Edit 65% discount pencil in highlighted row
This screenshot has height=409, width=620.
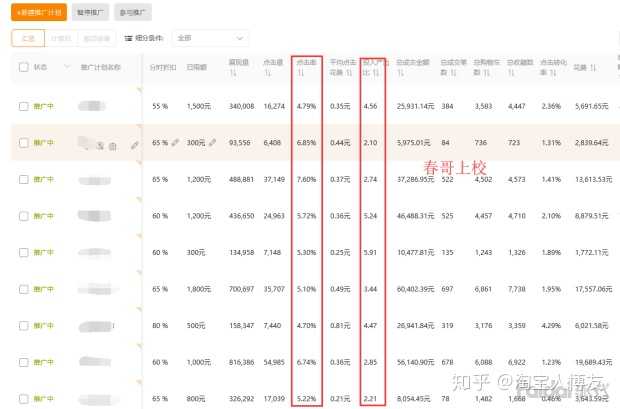(x=175, y=142)
